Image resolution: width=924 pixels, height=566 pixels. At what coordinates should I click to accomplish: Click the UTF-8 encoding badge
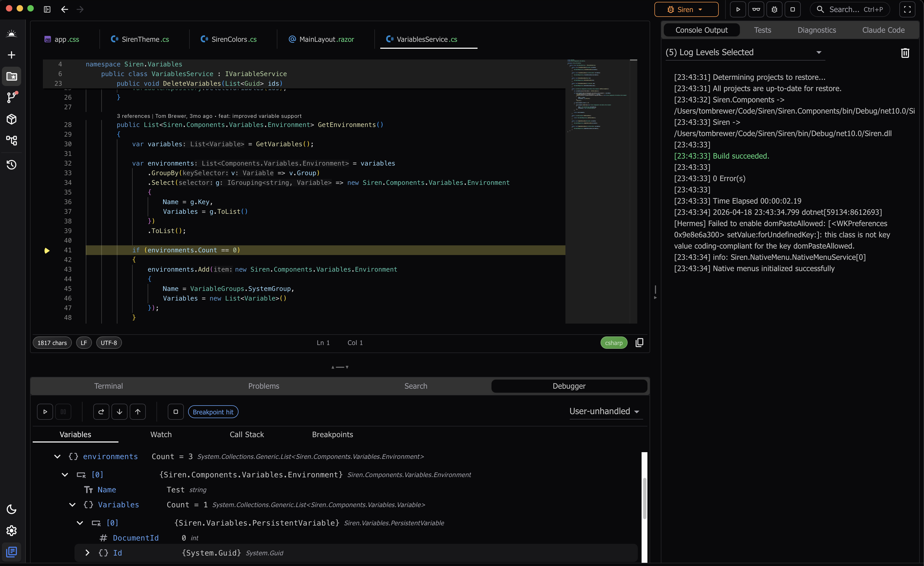pyautogui.click(x=109, y=343)
